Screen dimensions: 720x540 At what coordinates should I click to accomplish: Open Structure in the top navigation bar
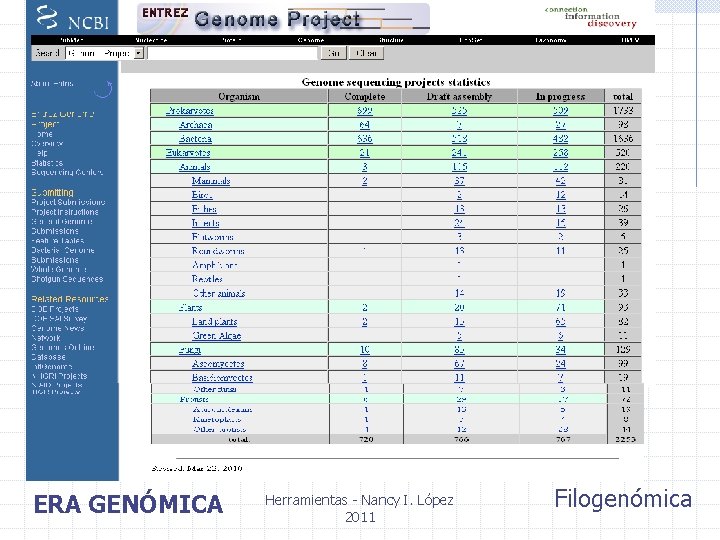tap(391, 40)
